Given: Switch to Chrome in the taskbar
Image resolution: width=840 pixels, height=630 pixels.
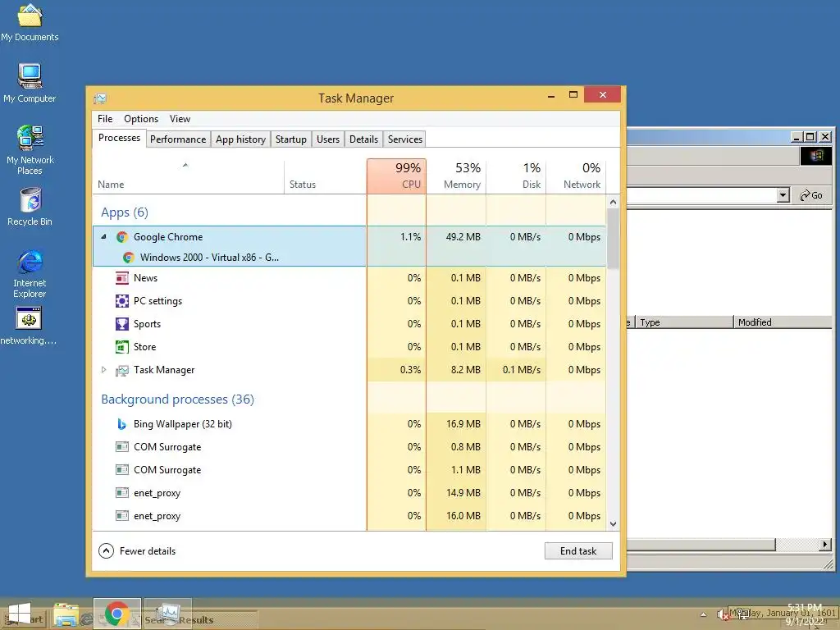Looking at the screenshot, I should [116, 614].
